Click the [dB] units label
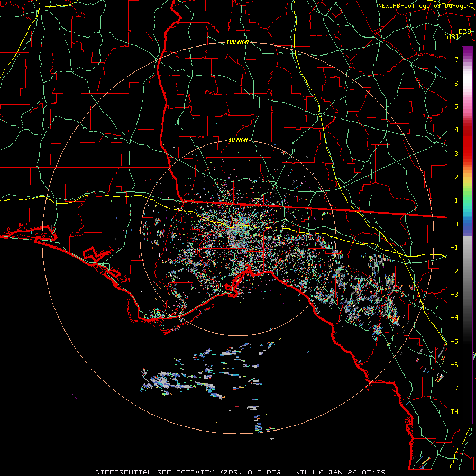Screen dimensions: 476x476 452,37
